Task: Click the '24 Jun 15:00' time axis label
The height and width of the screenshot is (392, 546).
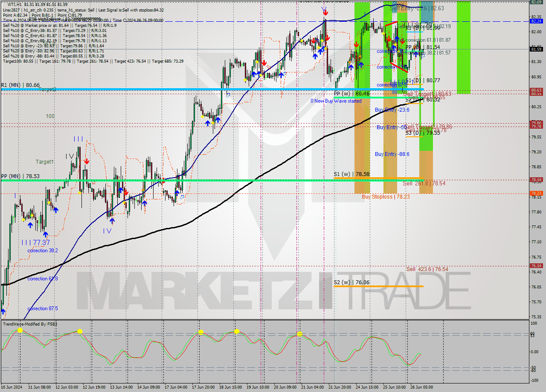Action: pos(367,387)
